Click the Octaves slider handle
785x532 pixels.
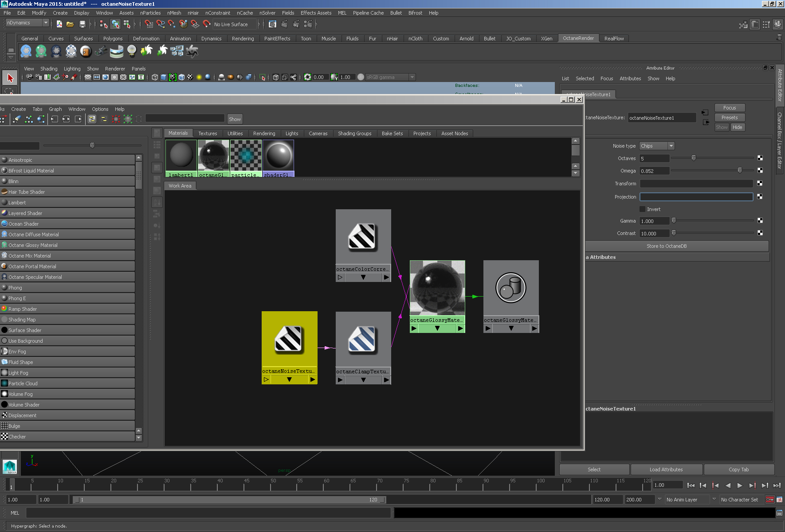(694, 158)
